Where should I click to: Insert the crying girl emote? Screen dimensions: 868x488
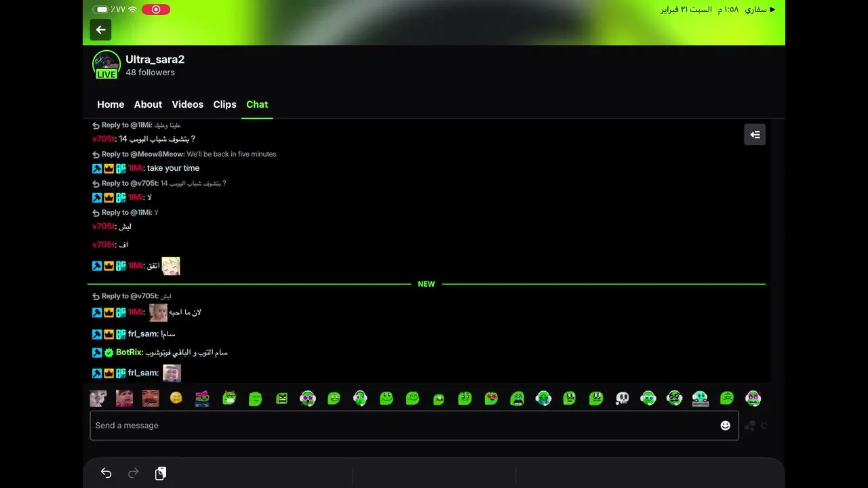[124, 399]
